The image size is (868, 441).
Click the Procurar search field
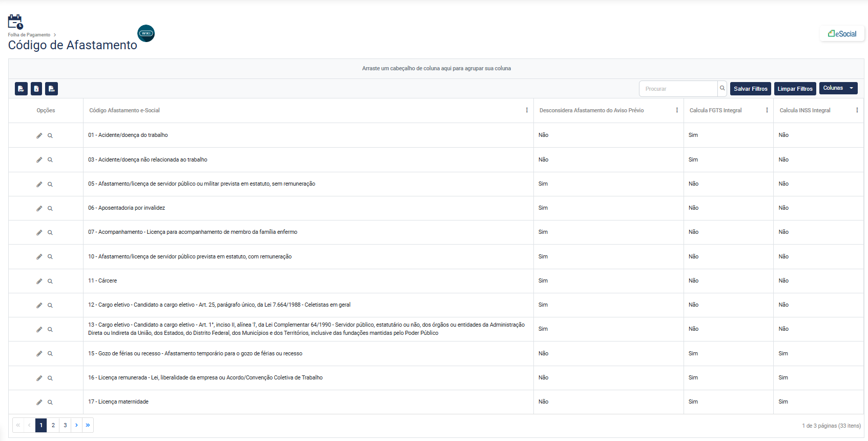click(677, 89)
